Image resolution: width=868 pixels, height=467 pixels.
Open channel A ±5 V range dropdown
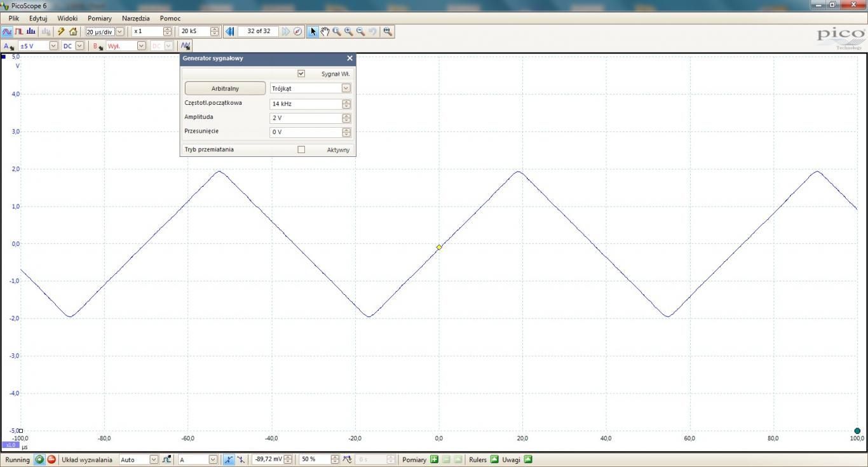(53, 46)
